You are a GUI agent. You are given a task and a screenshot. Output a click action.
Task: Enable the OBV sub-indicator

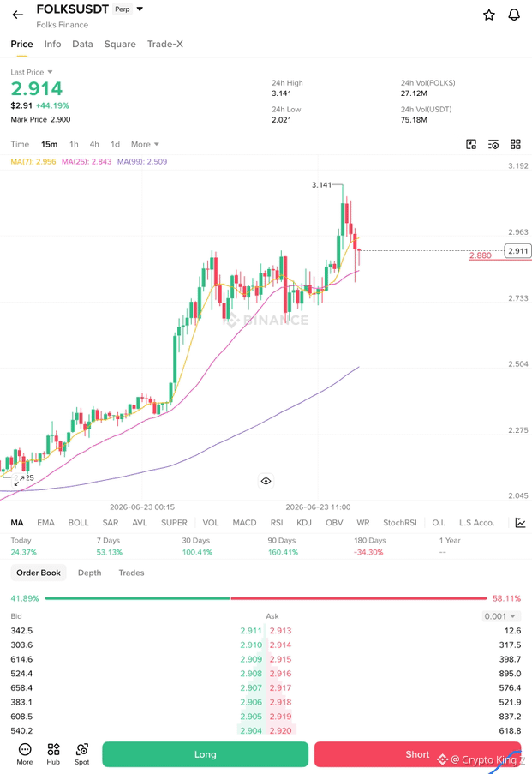pos(334,523)
